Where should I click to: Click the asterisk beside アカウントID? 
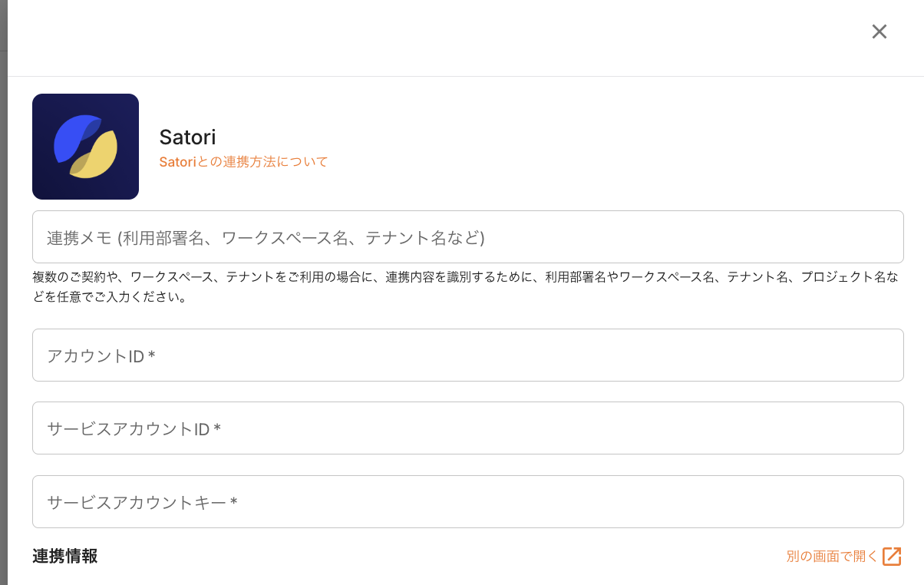[x=152, y=355]
